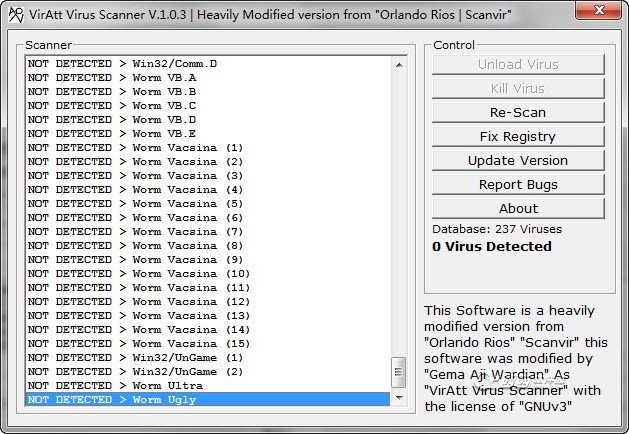This screenshot has height=434, width=629.
Task: Click the Database: 237 Viruses label
Action: click(497, 229)
